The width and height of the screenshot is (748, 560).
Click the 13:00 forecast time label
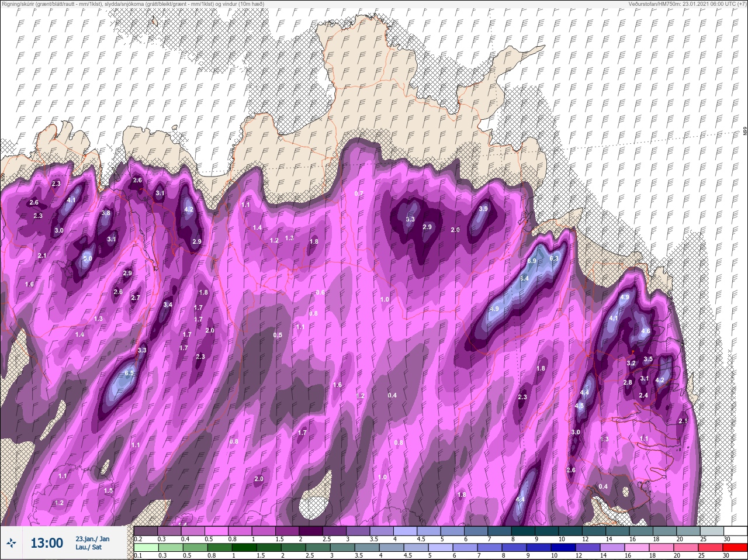coord(46,543)
